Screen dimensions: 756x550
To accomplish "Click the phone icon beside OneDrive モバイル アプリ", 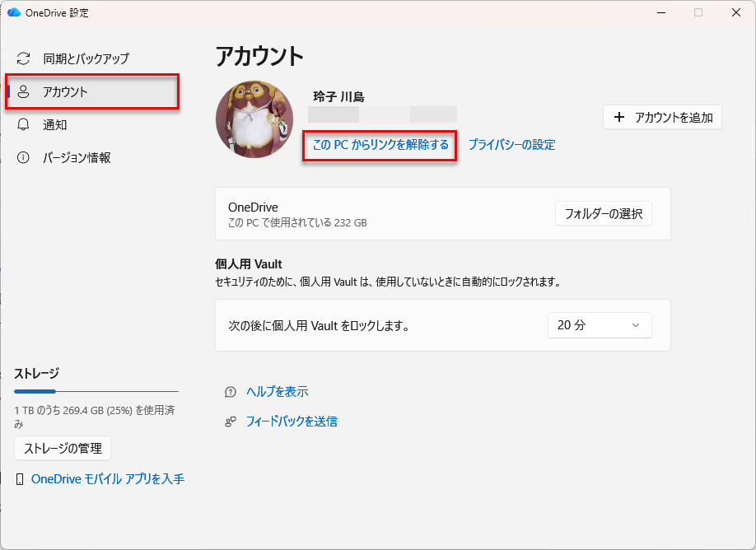I will click(20, 479).
